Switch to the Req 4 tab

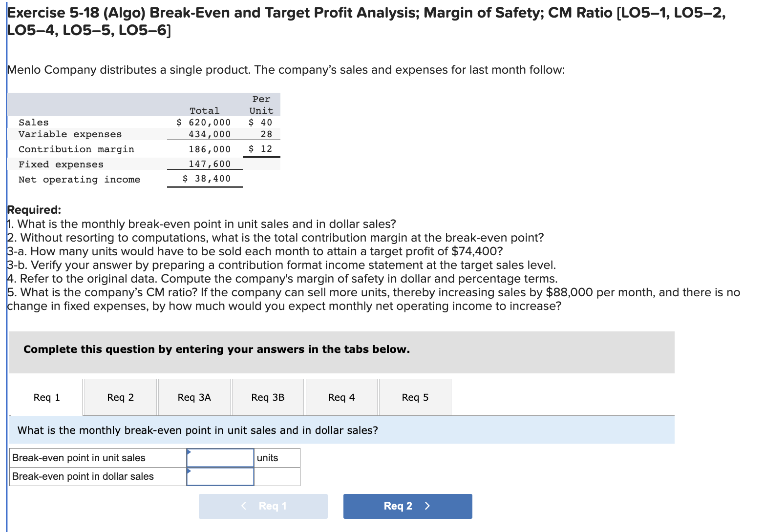tap(341, 397)
